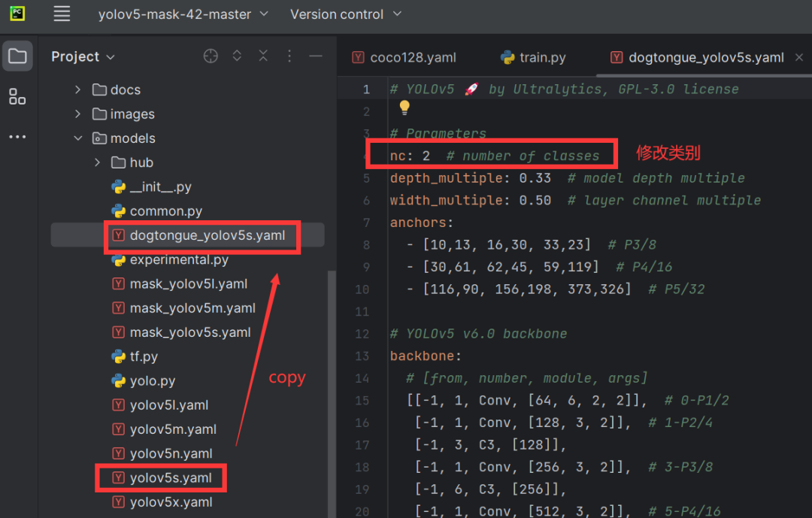Open Version control dropdown

click(346, 14)
